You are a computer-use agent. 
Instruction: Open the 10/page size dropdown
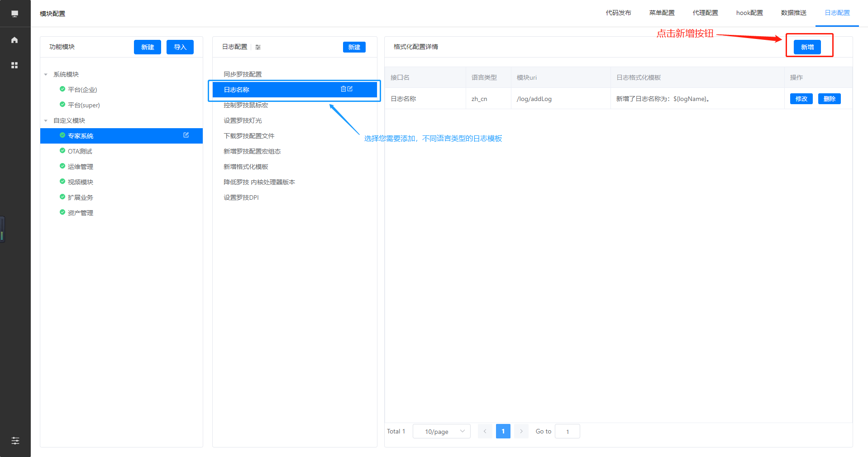point(441,431)
